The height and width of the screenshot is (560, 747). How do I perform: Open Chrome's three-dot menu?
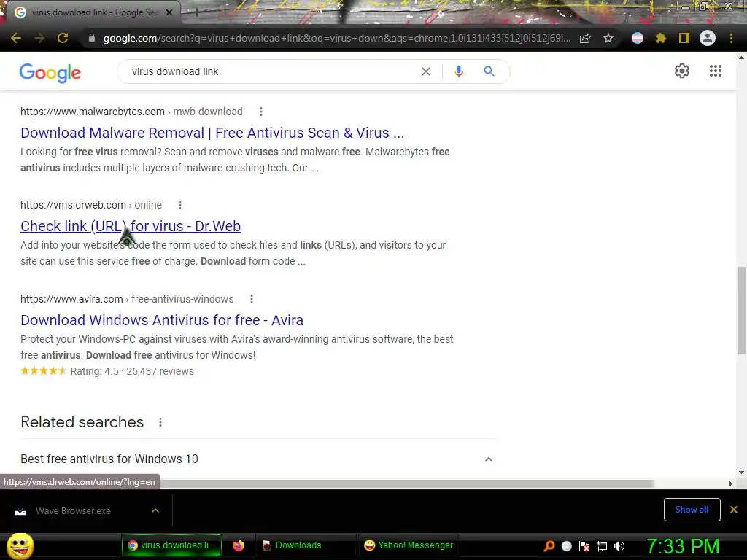pyautogui.click(x=731, y=38)
